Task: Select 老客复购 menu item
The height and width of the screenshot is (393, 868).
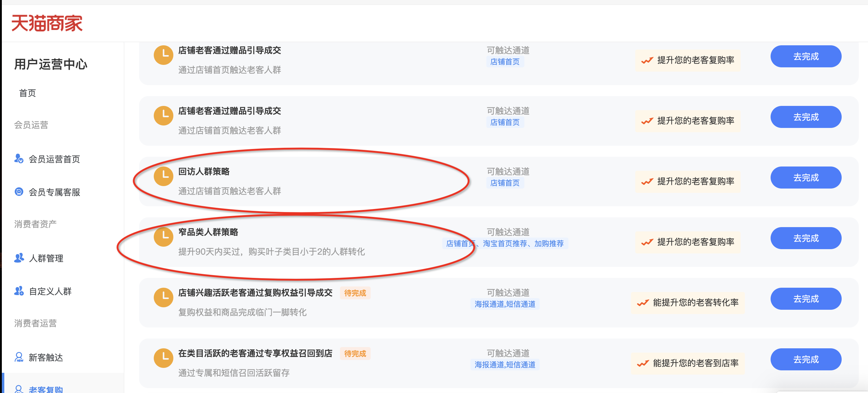Action: 46,389
